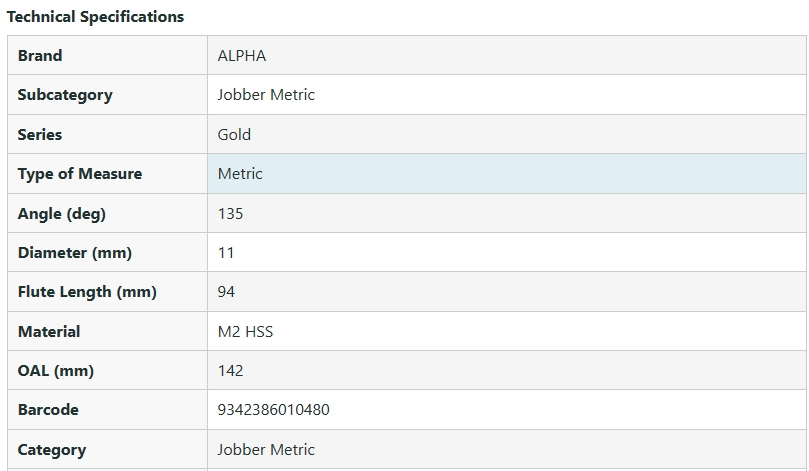Click the Diameter (mm) label
809x471 pixels.
coord(75,253)
